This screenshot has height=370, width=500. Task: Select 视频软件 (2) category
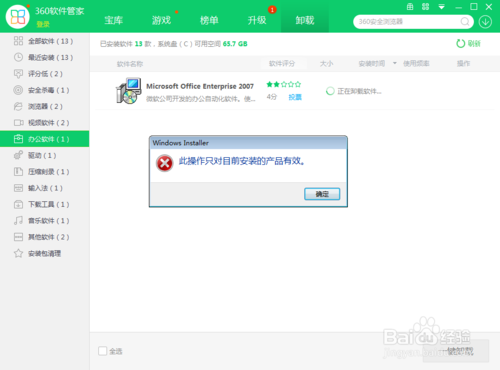click(x=45, y=123)
